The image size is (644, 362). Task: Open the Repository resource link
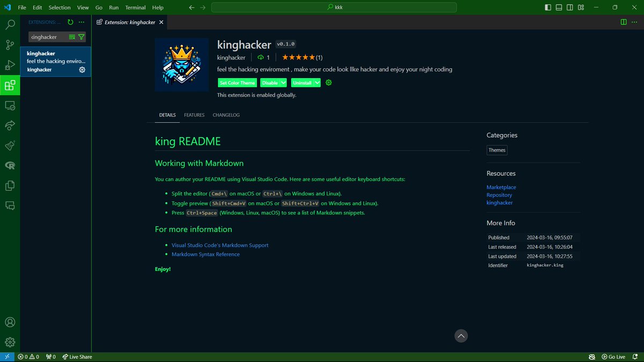click(x=499, y=195)
